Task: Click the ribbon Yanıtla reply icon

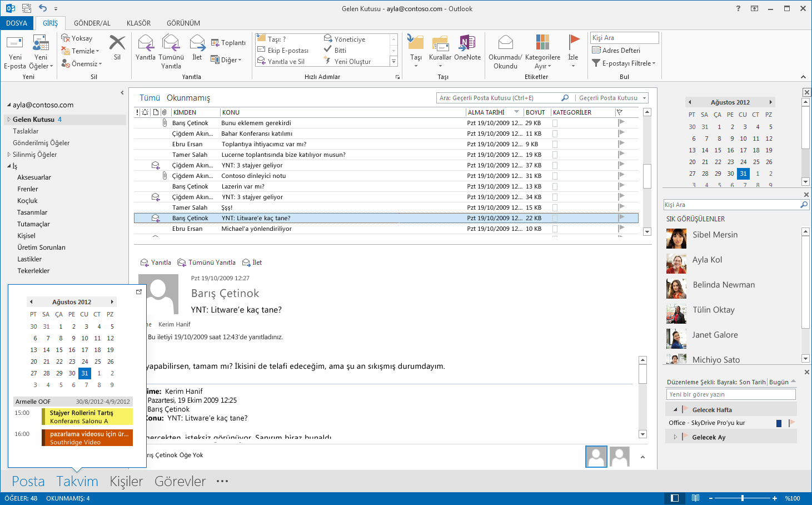Action: coord(146,48)
